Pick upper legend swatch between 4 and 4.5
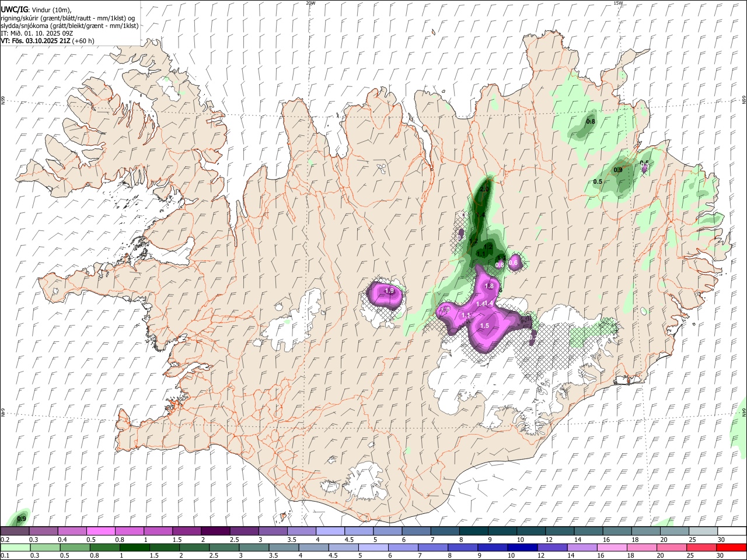 coord(330,531)
